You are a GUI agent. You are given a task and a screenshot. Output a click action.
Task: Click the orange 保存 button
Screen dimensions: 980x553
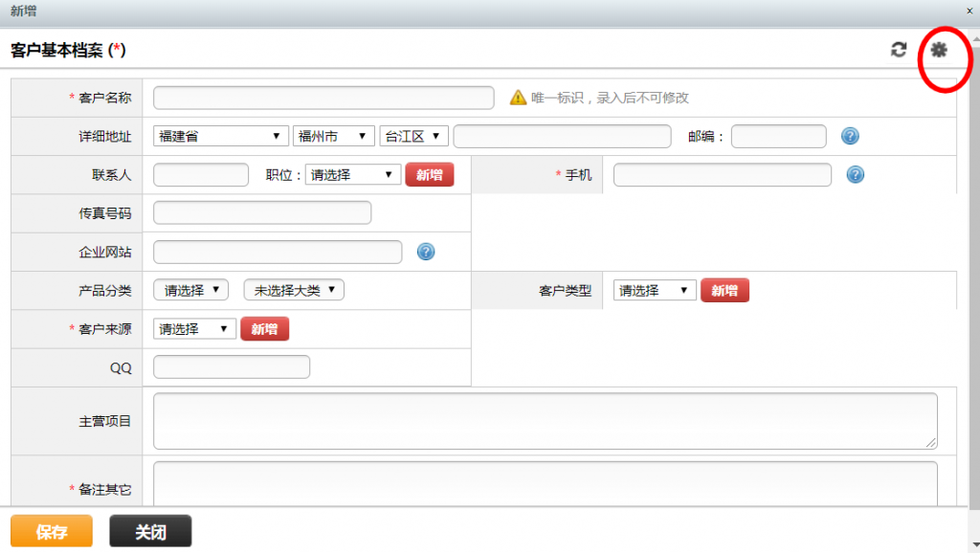52,531
